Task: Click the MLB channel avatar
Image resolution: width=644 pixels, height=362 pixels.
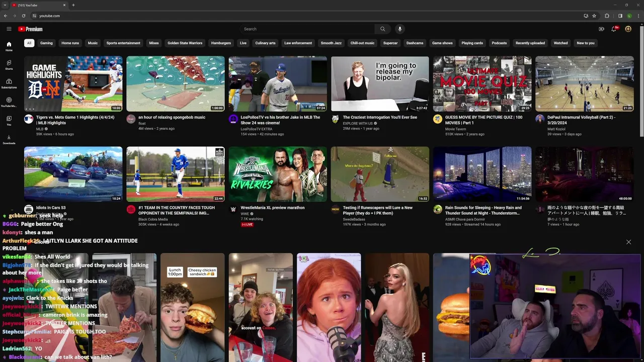Action: click(x=29, y=119)
